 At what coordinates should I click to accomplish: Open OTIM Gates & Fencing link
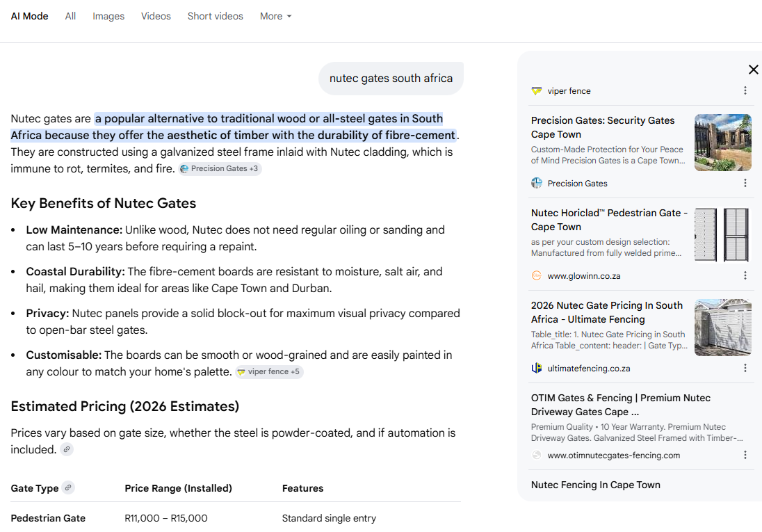[621, 405]
